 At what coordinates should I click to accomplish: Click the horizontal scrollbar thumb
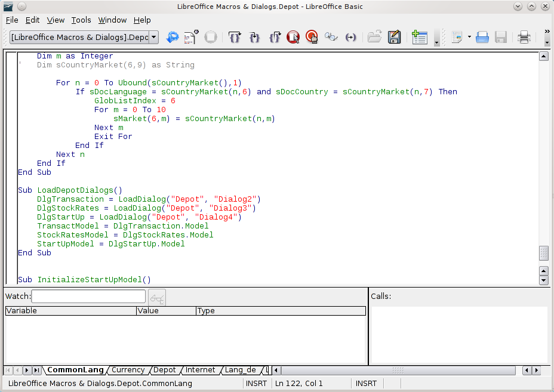click(x=398, y=370)
